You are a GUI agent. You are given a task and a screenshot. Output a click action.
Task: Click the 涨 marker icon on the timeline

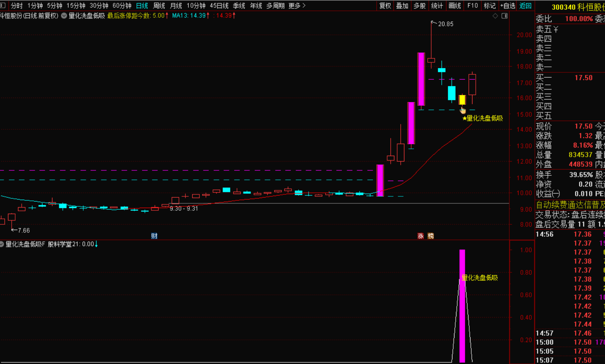click(x=420, y=236)
